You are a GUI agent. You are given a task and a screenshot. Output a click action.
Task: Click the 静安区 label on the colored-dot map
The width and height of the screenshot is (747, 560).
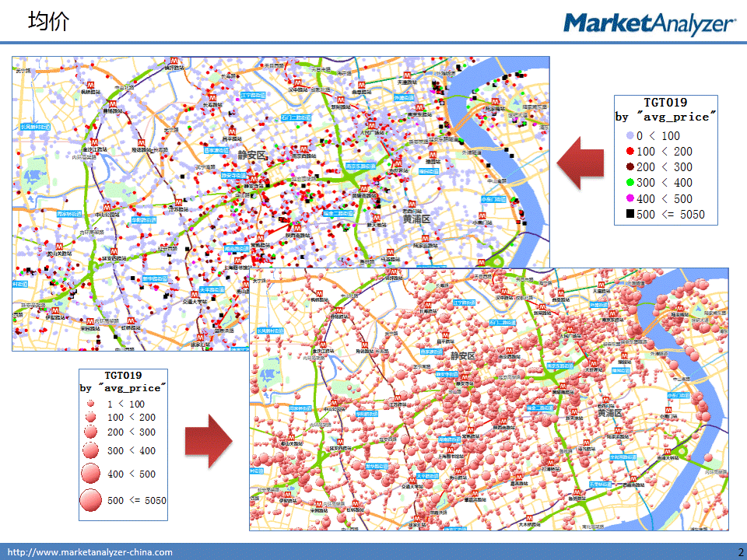(251, 156)
